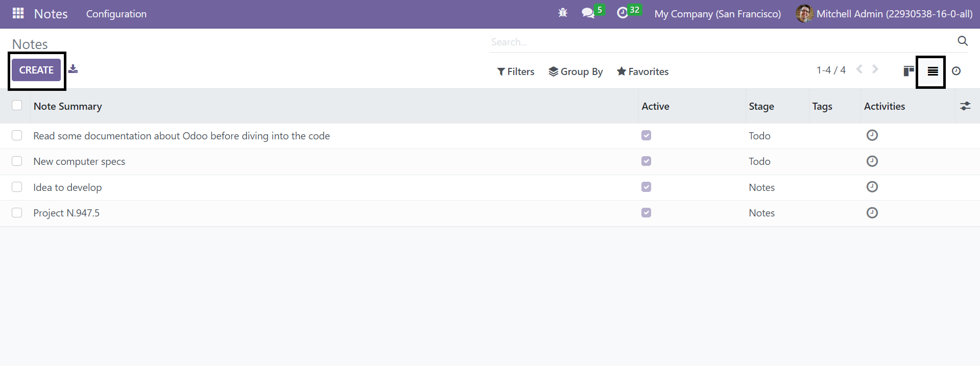Open Mitchell Admin user menu
Viewport: 980px width, 366px height.
pos(884,14)
